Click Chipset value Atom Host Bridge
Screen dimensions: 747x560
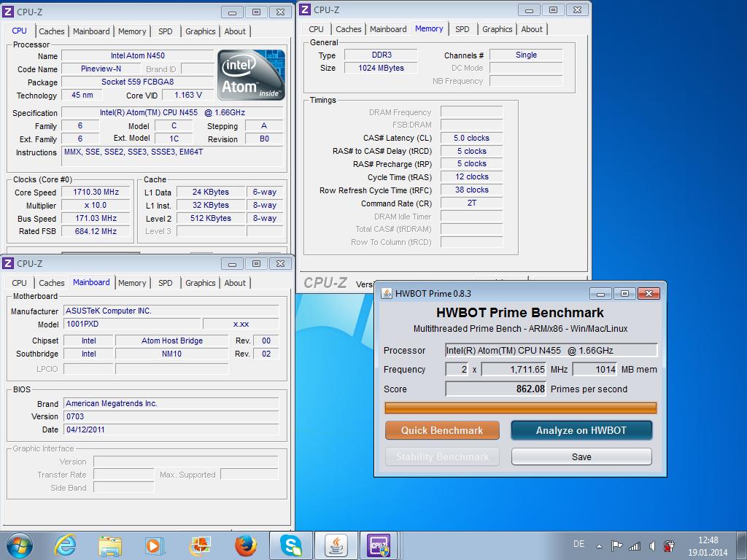coord(171,341)
